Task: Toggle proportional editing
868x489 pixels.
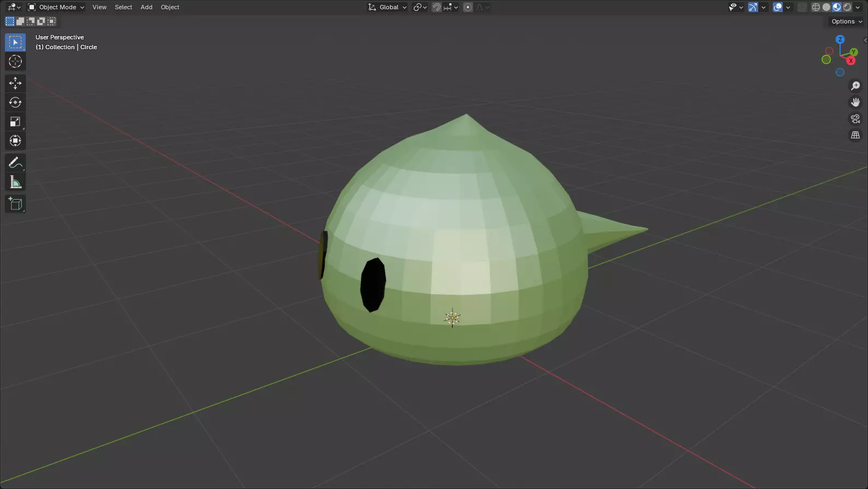Action: click(x=468, y=7)
